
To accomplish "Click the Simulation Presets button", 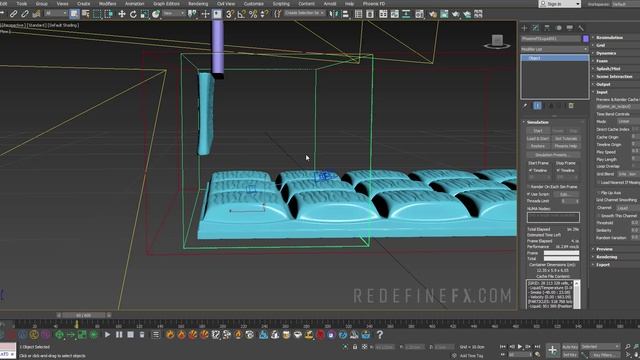I will 553,155.
